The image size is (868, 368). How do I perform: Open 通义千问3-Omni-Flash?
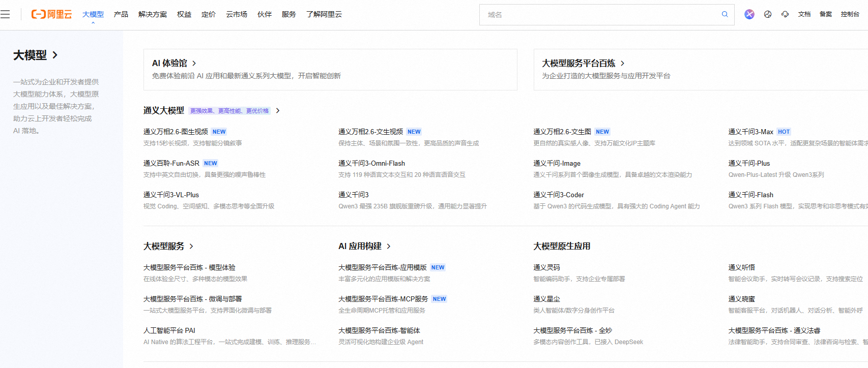[x=371, y=163]
